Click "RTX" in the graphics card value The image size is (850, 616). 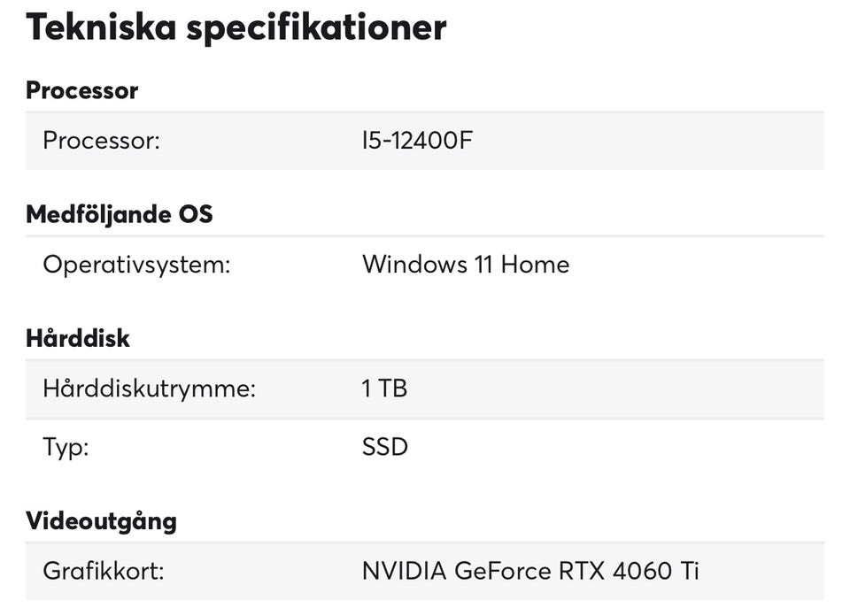tap(579, 571)
